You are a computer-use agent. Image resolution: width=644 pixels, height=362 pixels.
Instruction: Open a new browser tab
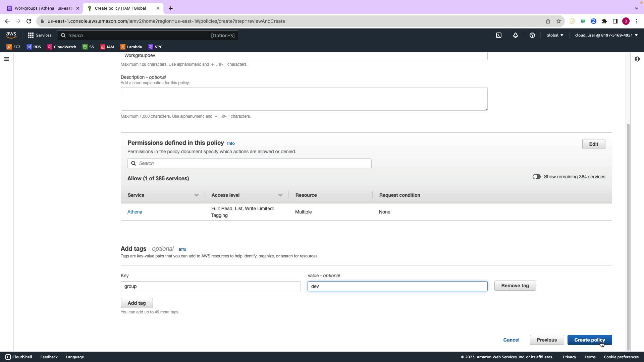171,8
